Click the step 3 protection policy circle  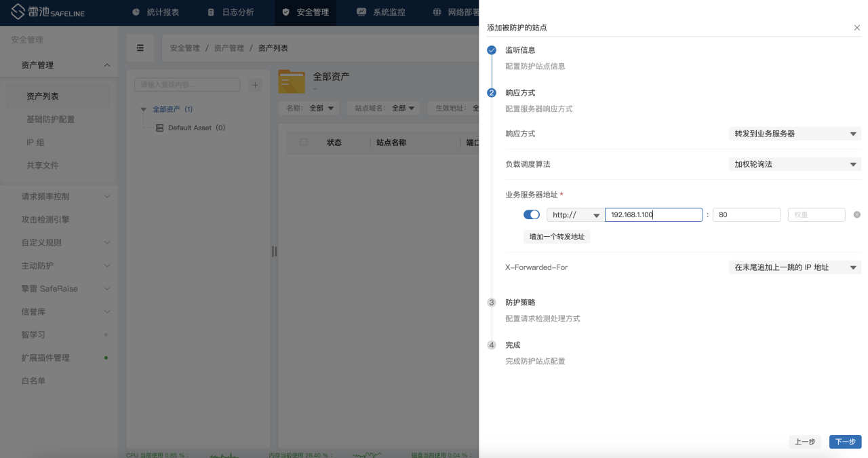pyautogui.click(x=492, y=303)
